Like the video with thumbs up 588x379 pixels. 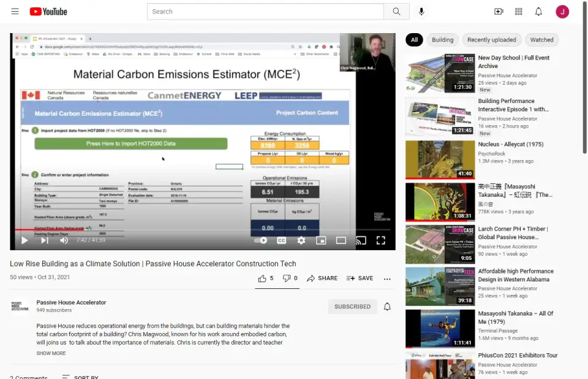click(x=266, y=278)
